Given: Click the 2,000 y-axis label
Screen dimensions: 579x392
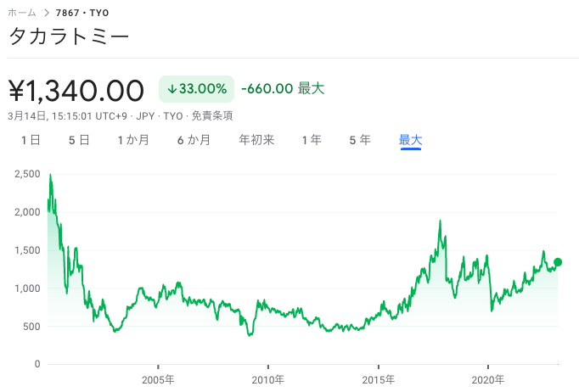Looking at the screenshot, I should pyautogui.click(x=27, y=212).
